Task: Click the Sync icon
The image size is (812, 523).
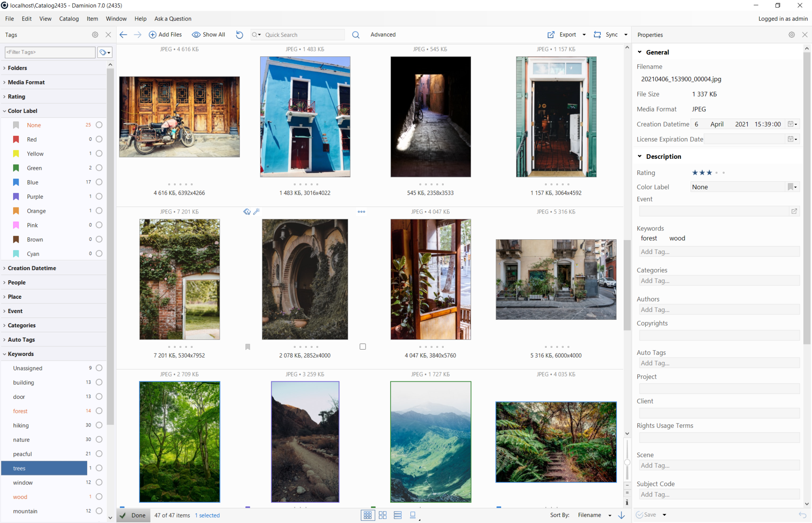Action: coord(598,35)
